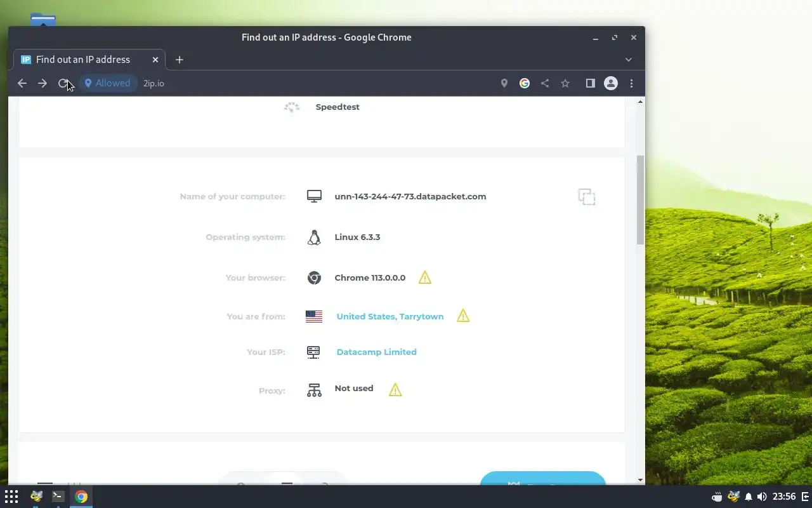
Task: Copy computer name with the copy icon
Action: 587,197
